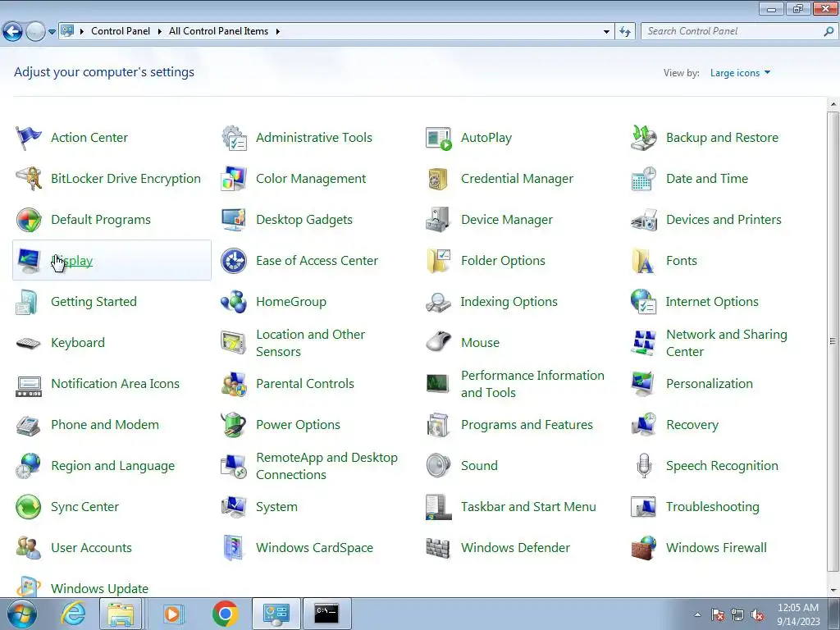This screenshot has width=840, height=630.
Task: Open Recovery link
Action: point(692,425)
